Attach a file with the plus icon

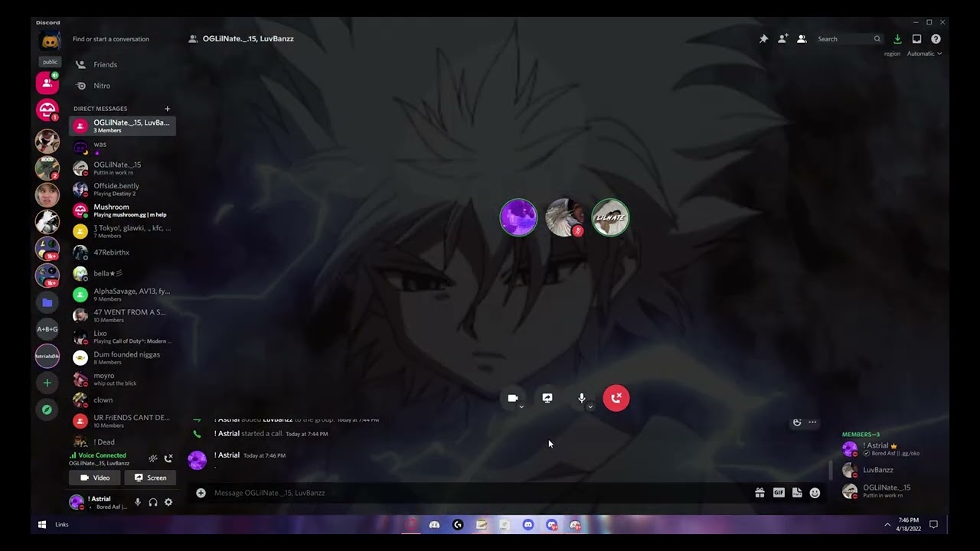[x=201, y=493]
